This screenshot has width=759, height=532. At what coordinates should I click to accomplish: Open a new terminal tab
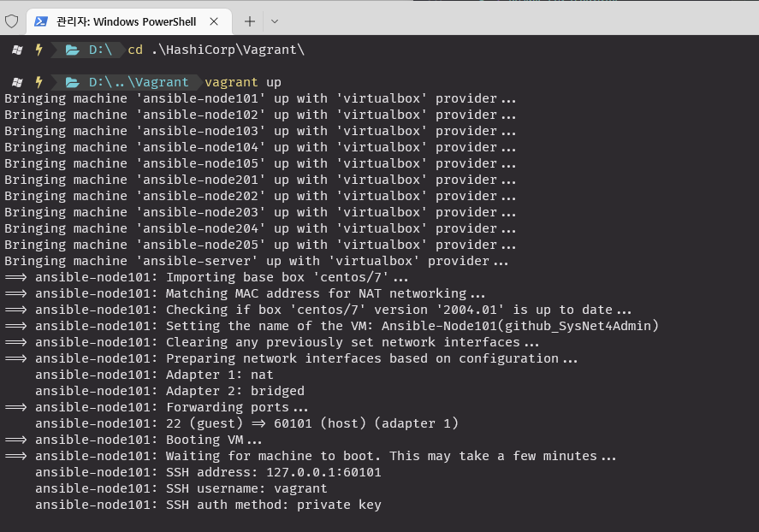(250, 21)
